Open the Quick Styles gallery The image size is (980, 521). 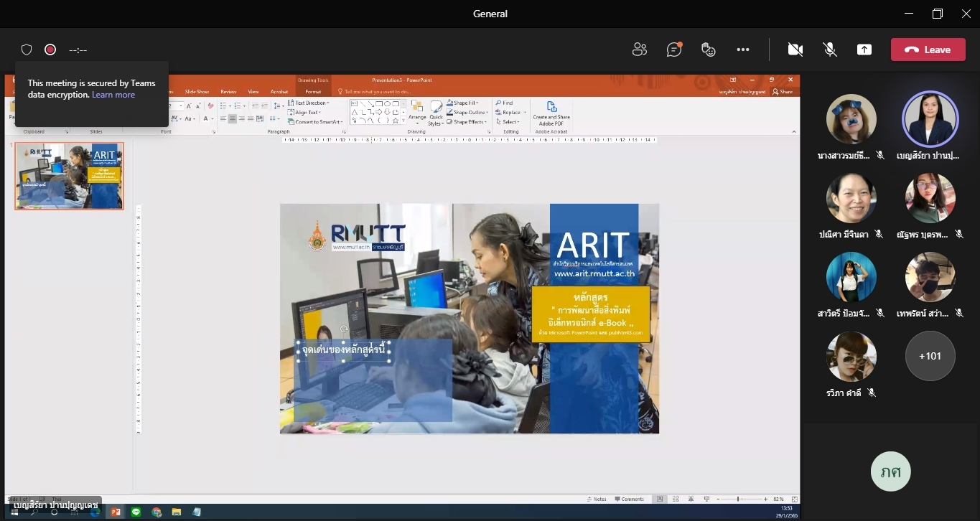[x=436, y=113]
